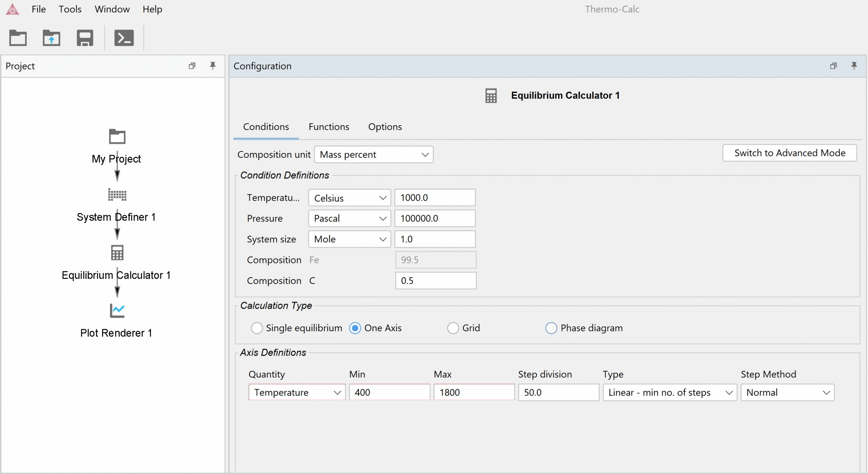This screenshot has width=868, height=474.
Task: Select Plot Renderer 1 chart icon
Action: point(117,310)
